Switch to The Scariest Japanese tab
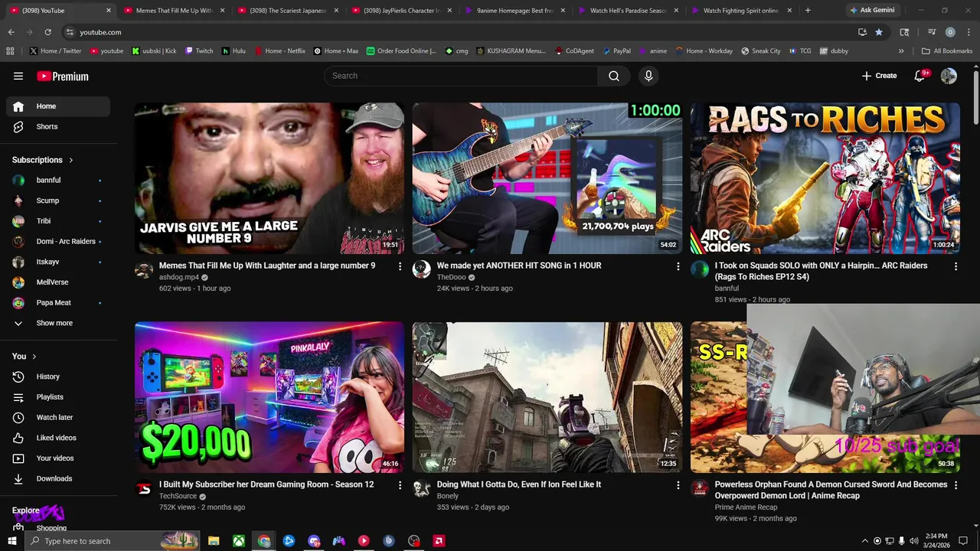The height and width of the screenshot is (551, 980). [288, 11]
